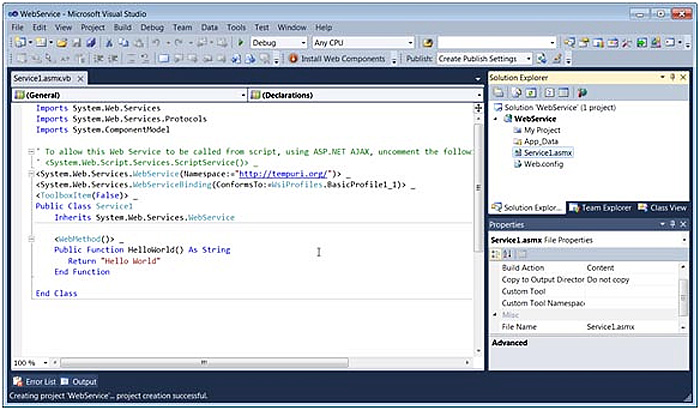The image size is (700, 410).
Task: Open the Properties Window toolbar icon
Action: pos(584,43)
